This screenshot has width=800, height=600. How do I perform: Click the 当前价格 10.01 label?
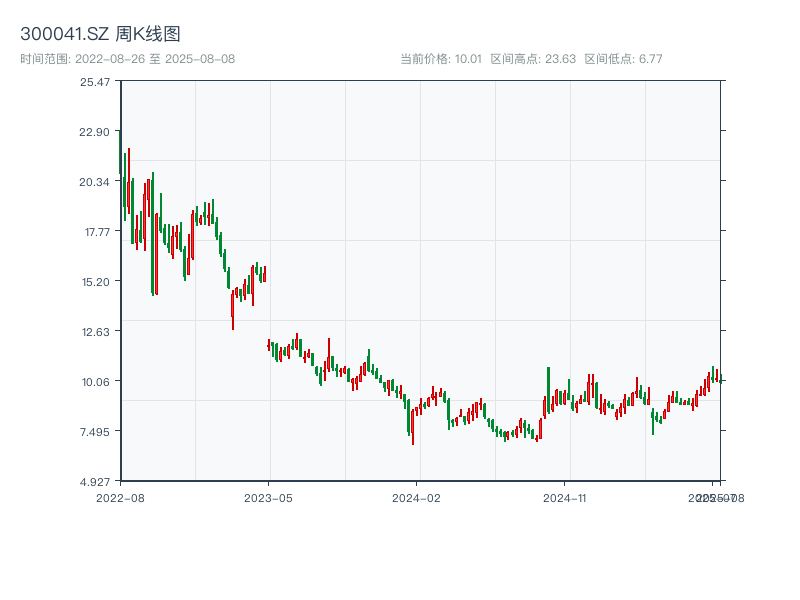(x=441, y=59)
